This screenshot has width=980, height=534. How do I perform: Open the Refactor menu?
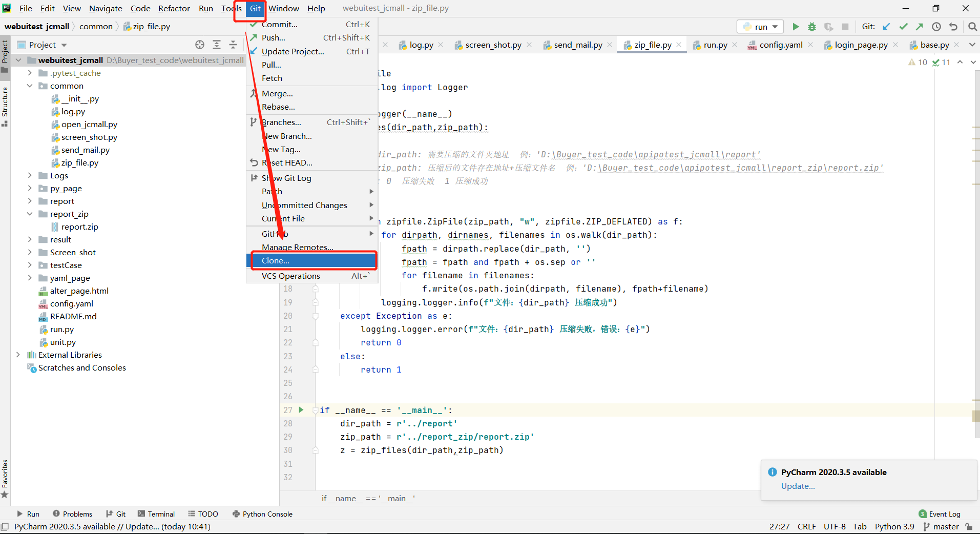pos(174,8)
